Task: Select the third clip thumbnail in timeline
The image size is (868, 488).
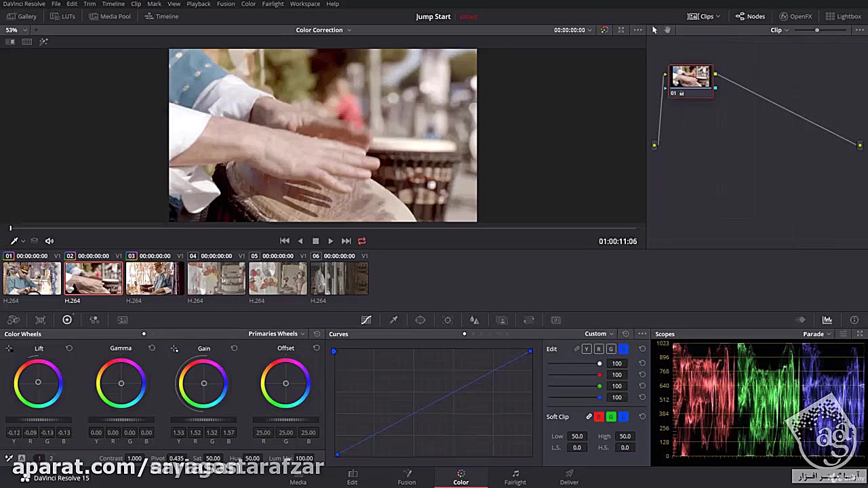Action: tap(155, 278)
